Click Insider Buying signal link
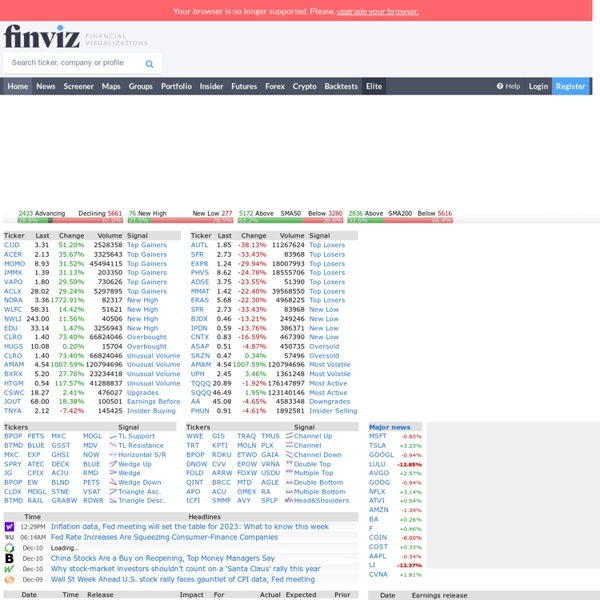Viewport: 600px width, 600px height. (151, 411)
